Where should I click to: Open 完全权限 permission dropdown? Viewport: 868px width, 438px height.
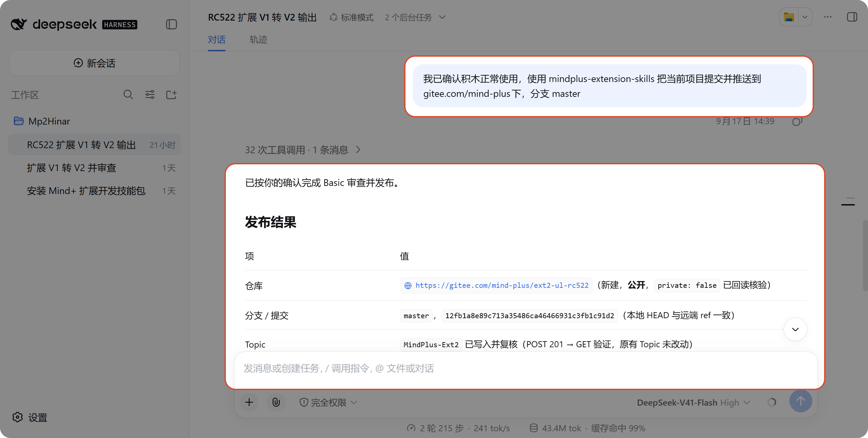tap(328, 402)
